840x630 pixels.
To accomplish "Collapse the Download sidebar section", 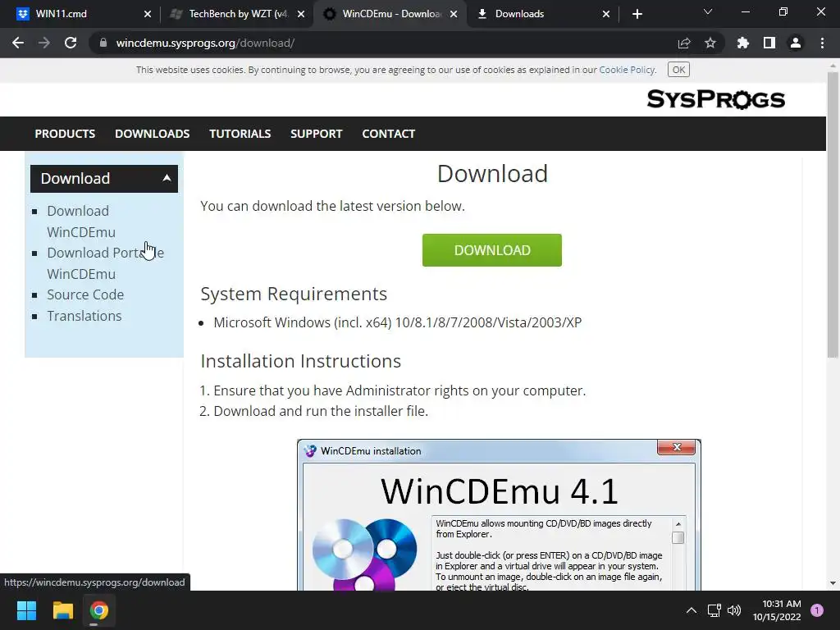I will [x=104, y=178].
